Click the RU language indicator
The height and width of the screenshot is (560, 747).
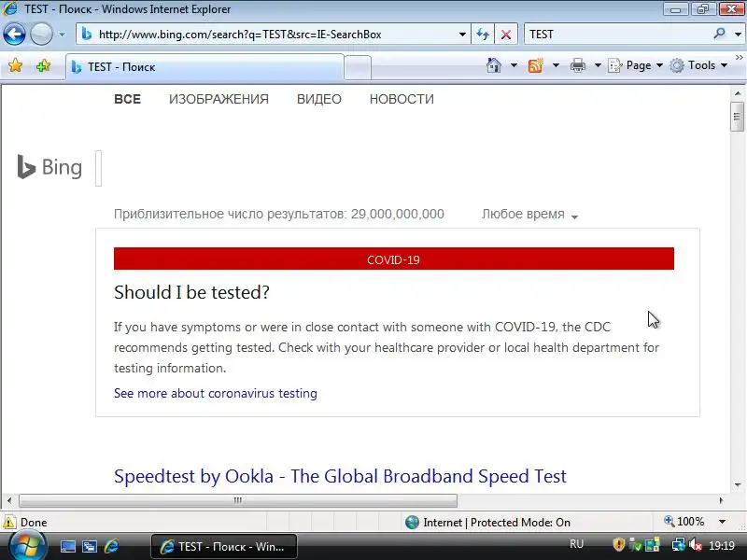tap(576, 544)
